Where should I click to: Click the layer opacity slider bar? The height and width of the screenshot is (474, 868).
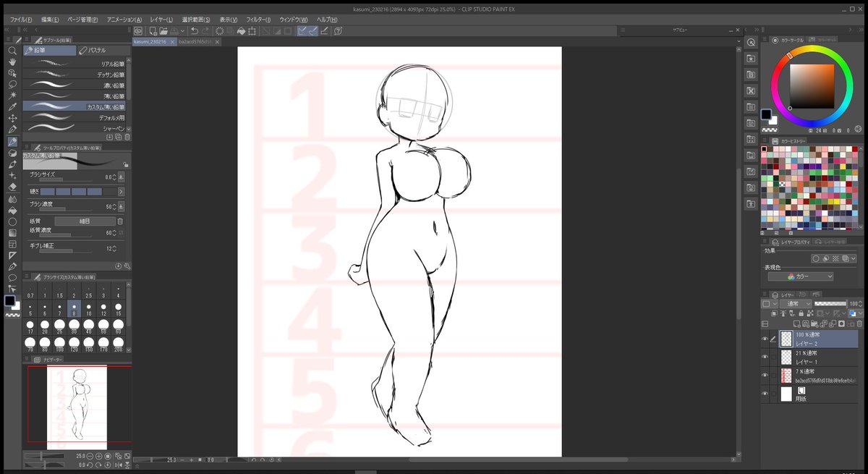click(x=830, y=303)
